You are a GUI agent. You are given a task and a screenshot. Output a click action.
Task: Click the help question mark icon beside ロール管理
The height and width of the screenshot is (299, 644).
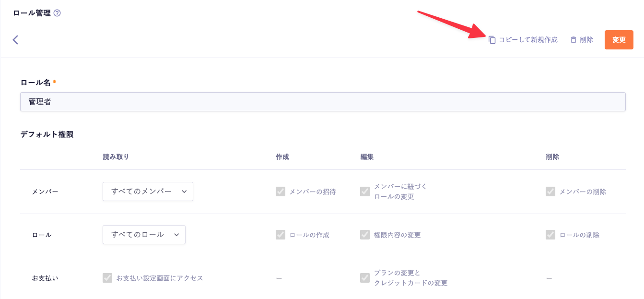57,13
